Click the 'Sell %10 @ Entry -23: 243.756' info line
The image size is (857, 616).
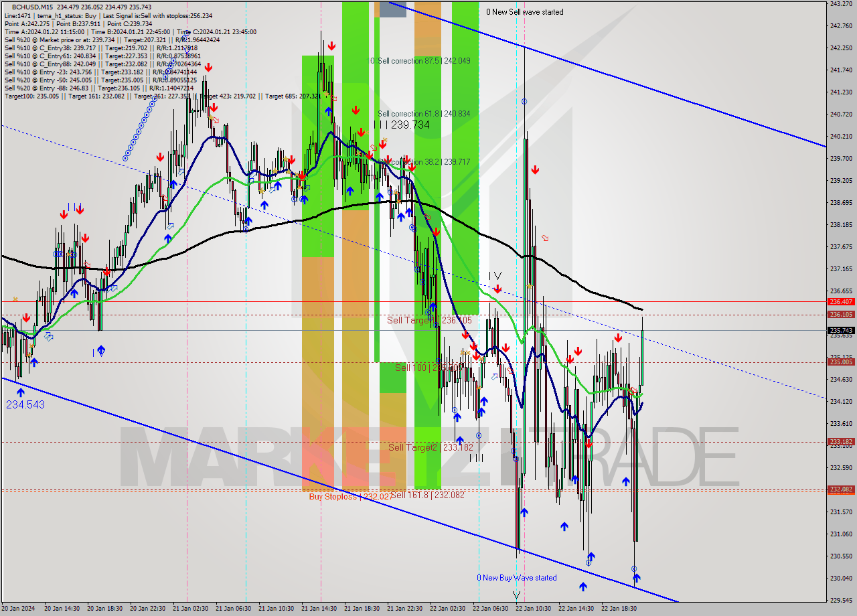tap(100, 72)
